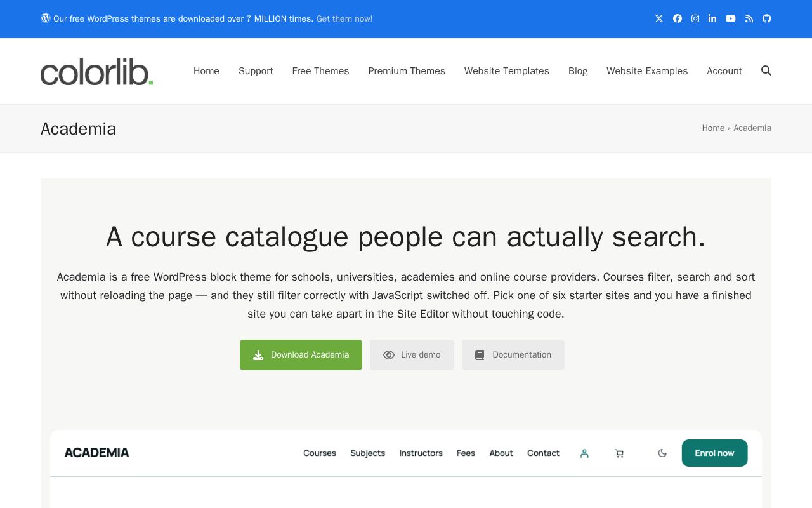The width and height of the screenshot is (812, 508).
Task: Click the Documentation button
Action: tap(513, 355)
